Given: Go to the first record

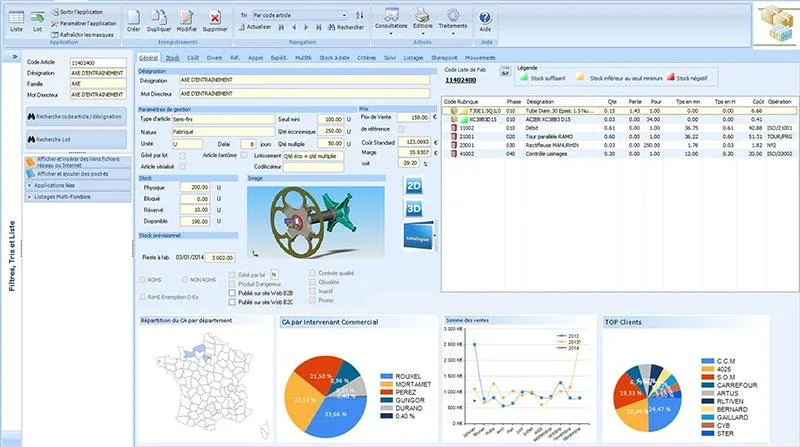Looking at the screenshot, I should (x=281, y=28).
